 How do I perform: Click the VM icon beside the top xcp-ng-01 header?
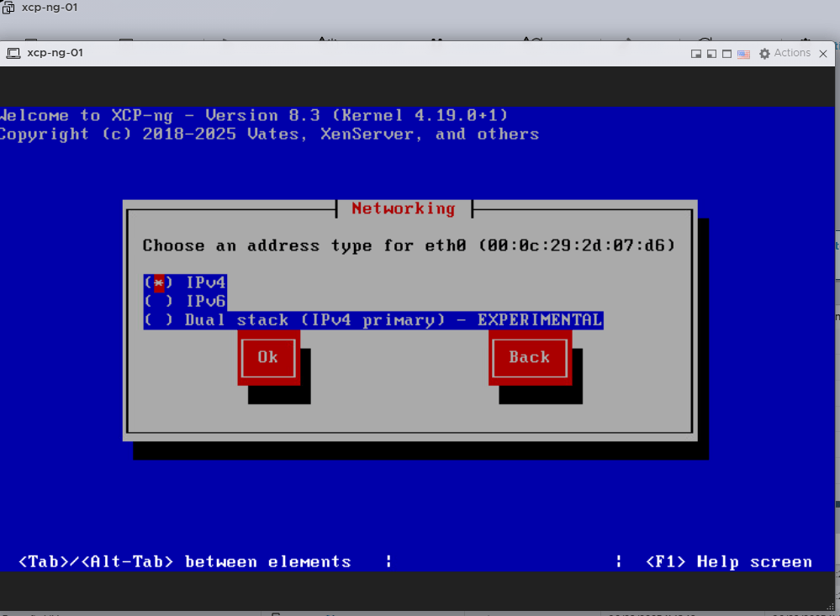pos(8,8)
